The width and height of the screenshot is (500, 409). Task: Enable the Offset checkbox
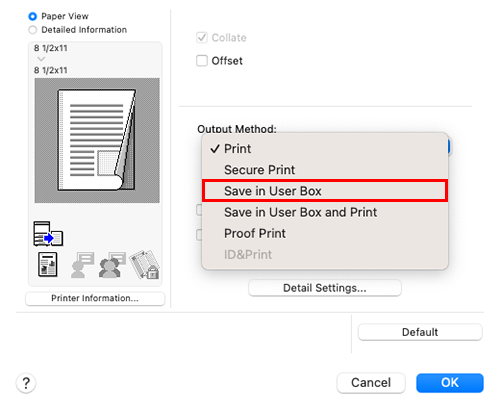point(202,61)
